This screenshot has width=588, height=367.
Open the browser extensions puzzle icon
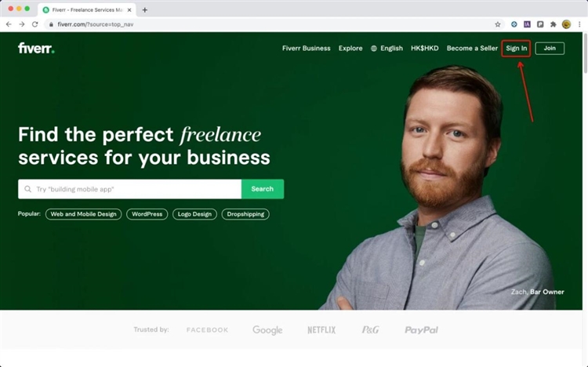click(x=554, y=24)
